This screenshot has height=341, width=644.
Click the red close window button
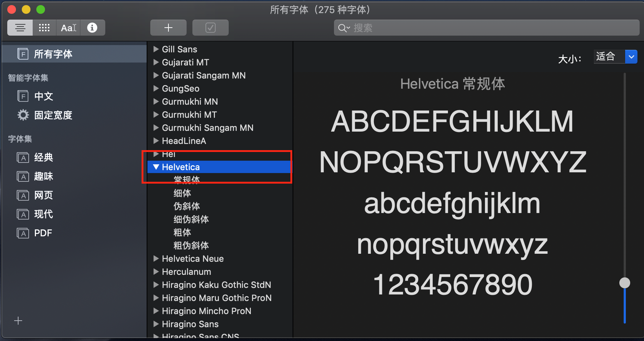coord(12,9)
